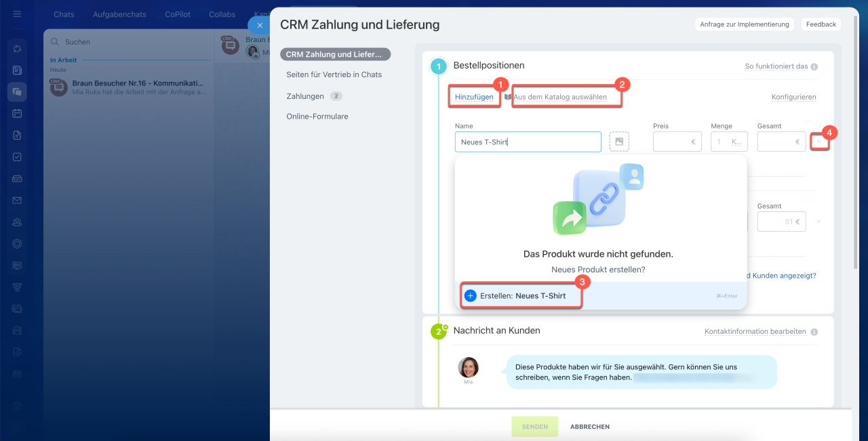Screen dimensions: 868x441
Task: Open the drive icon in left sidebar
Action: [17, 178]
